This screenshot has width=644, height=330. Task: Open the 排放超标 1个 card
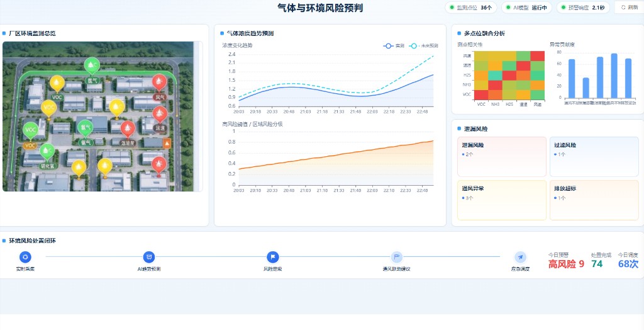[x=594, y=200]
